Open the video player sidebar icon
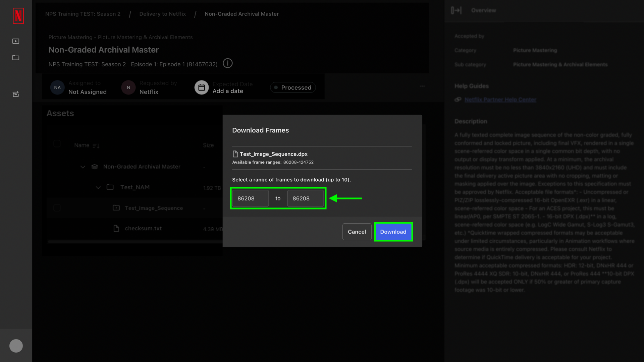The height and width of the screenshot is (362, 644). coord(16,41)
